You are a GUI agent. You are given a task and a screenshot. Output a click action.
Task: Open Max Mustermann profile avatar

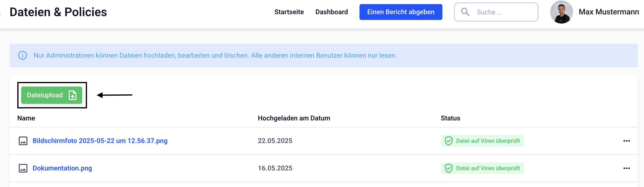(561, 12)
